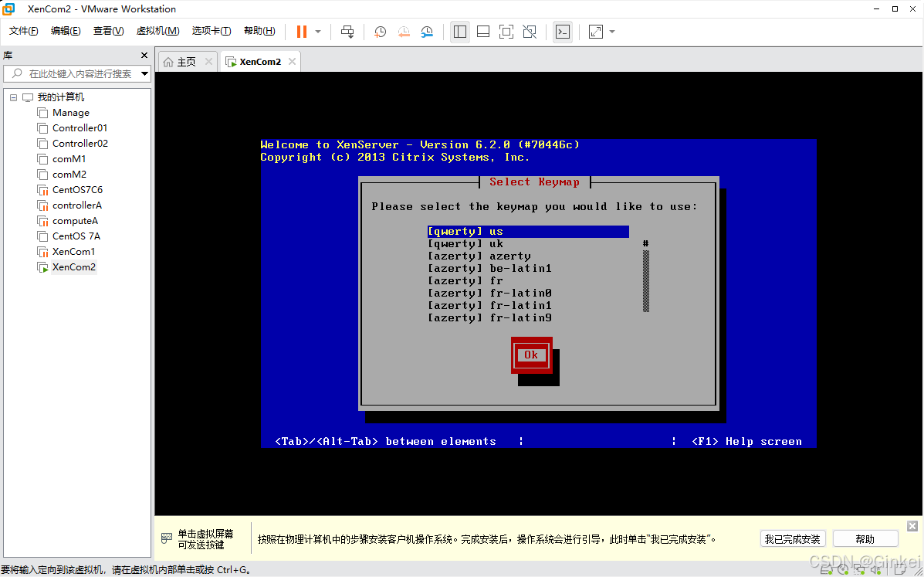Open the 文件(F) menu
Image resolution: width=924 pixels, height=577 pixels.
click(x=24, y=31)
